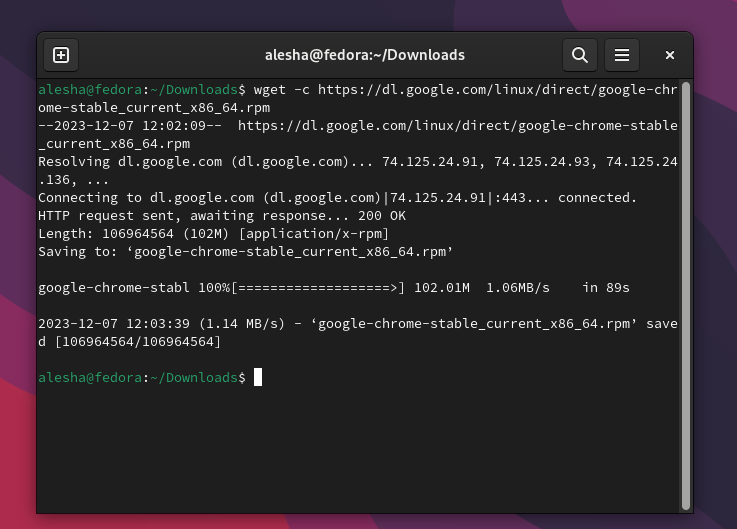737x529 pixels.
Task: Click the 100% download progress bar
Action: pos(317,288)
